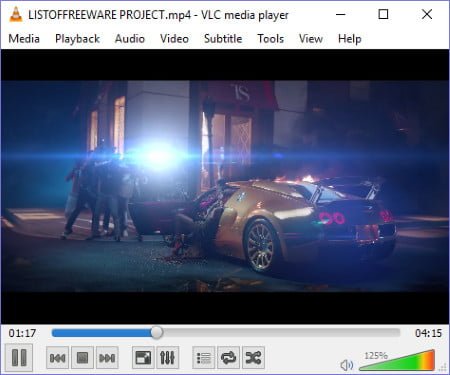Stop the video playback
The image size is (450, 375).
pos(82,358)
